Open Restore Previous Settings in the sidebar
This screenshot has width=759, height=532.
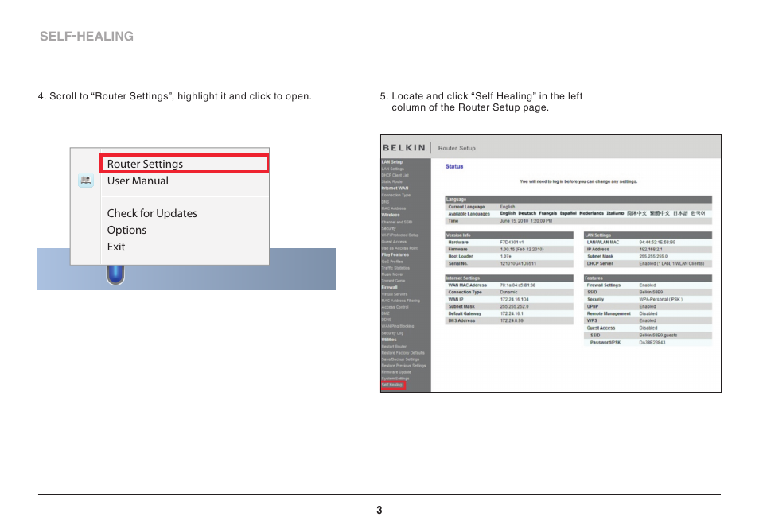(x=403, y=366)
